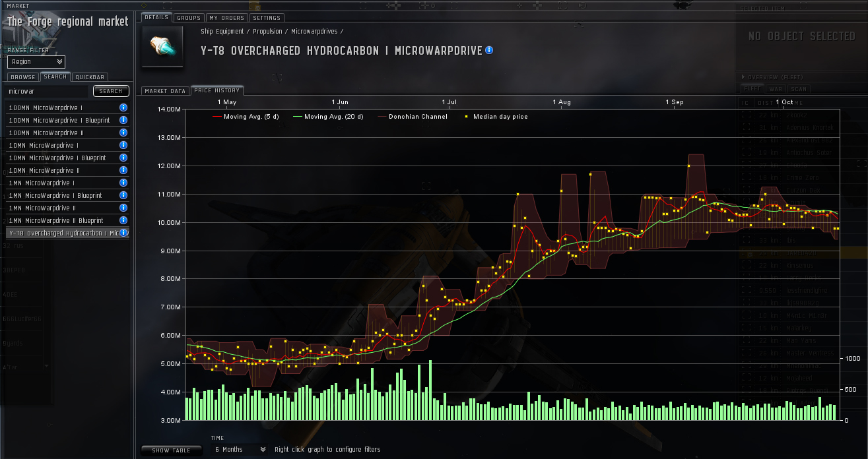This screenshot has height=459, width=868.
Task: Click the Show Table button
Action: click(171, 450)
